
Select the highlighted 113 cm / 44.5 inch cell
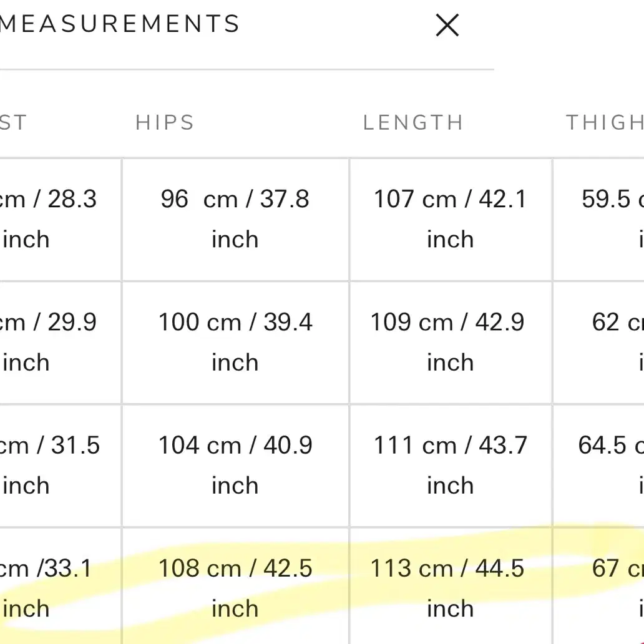pyautogui.click(x=451, y=587)
